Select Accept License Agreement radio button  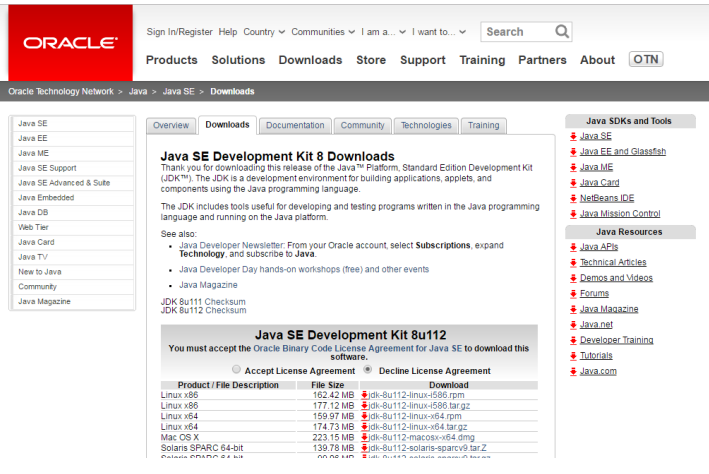[x=236, y=370]
